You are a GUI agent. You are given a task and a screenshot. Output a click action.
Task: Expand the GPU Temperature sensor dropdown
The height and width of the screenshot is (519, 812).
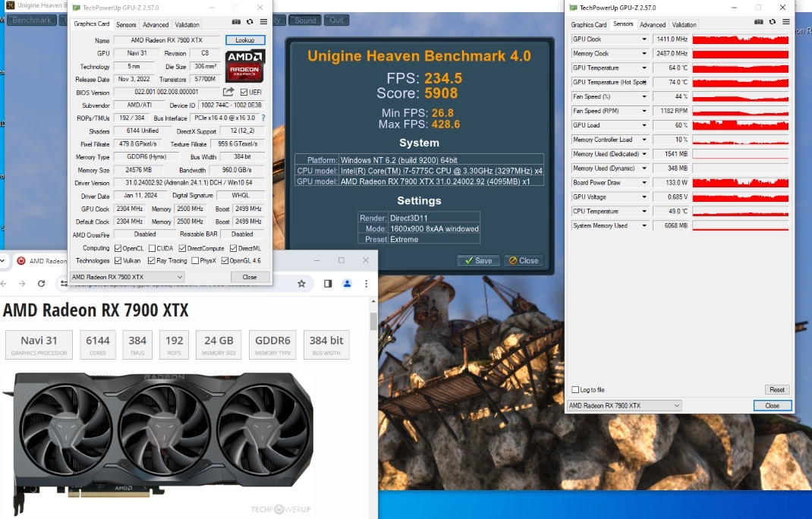[x=644, y=68]
